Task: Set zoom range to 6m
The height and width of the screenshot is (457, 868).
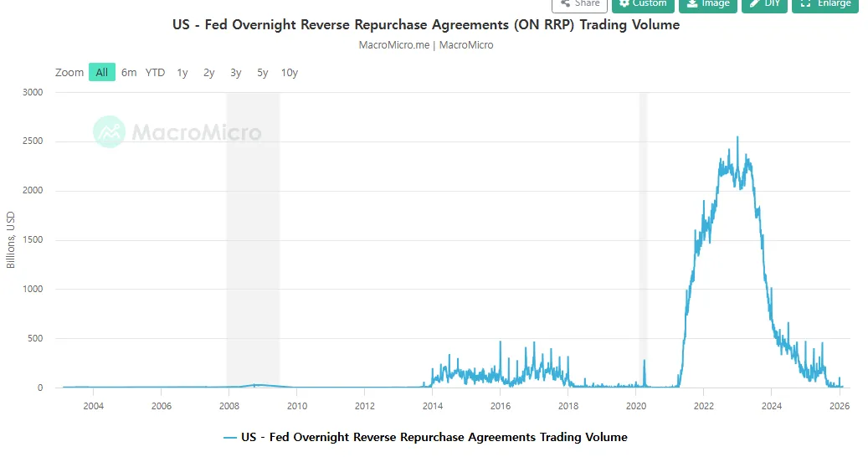Action: [x=129, y=73]
